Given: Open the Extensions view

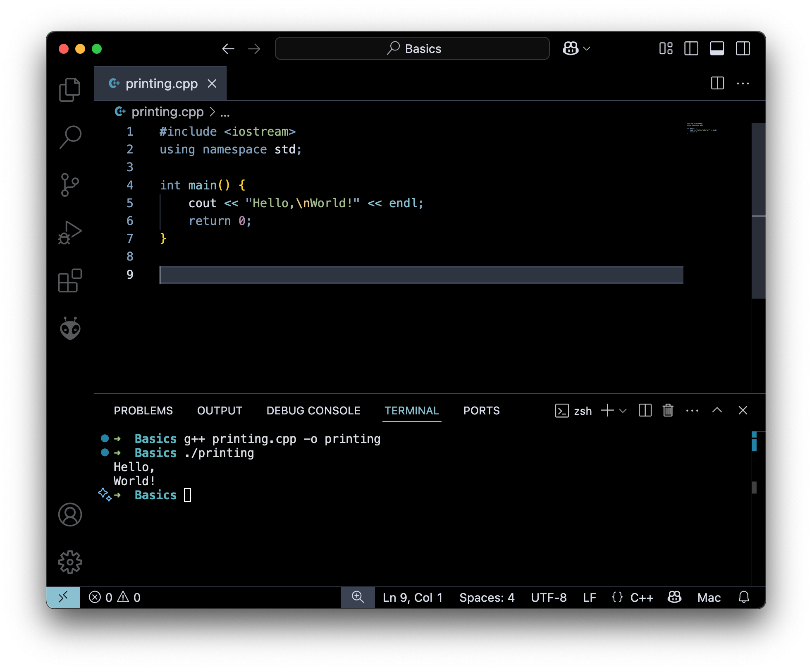Looking at the screenshot, I should (69, 281).
